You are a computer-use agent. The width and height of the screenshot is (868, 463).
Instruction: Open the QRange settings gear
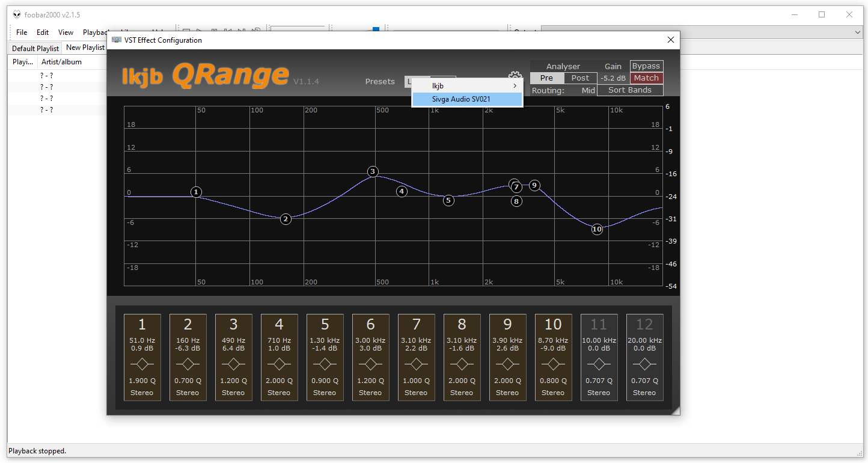(515, 76)
